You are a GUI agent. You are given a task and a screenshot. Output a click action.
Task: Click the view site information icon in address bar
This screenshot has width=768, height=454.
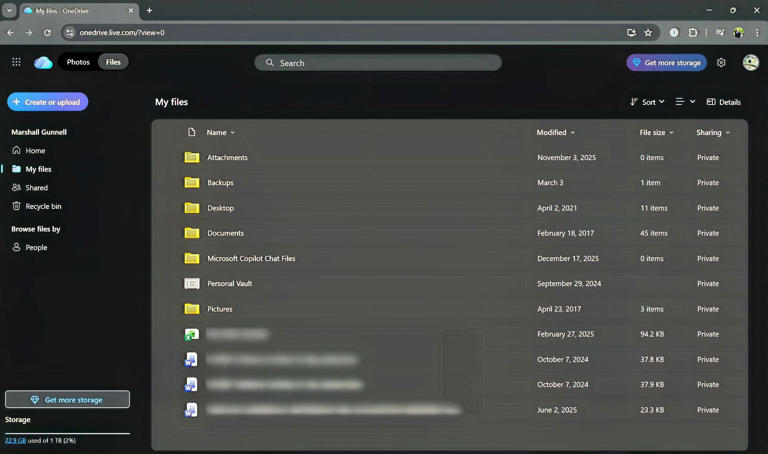click(x=70, y=33)
